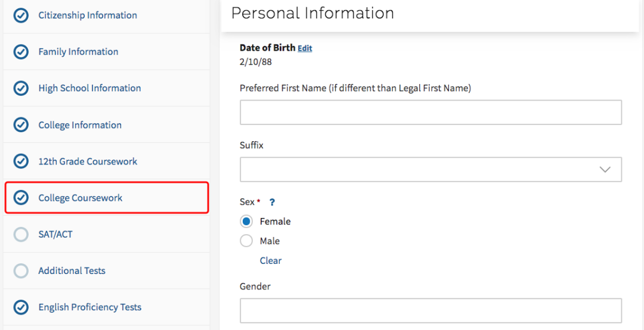The height and width of the screenshot is (330, 644).
Task: Open the College Coursework section
Action: pyautogui.click(x=107, y=198)
